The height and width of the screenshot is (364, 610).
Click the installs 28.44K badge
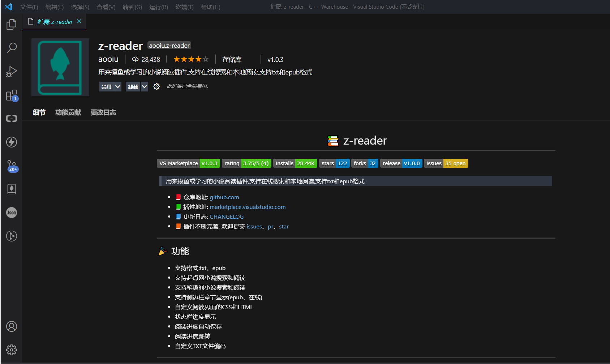click(295, 163)
